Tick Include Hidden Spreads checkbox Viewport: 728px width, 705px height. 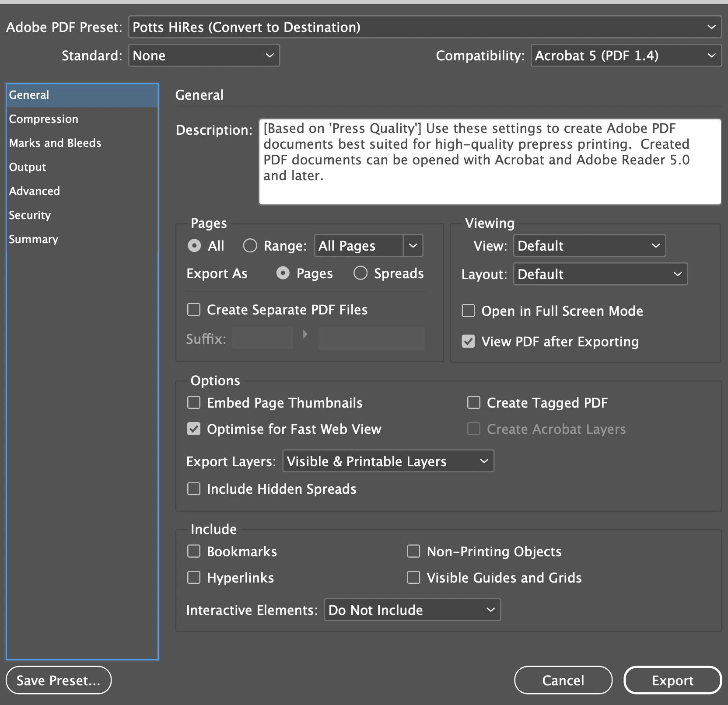pyautogui.click(x=194, y=489)
